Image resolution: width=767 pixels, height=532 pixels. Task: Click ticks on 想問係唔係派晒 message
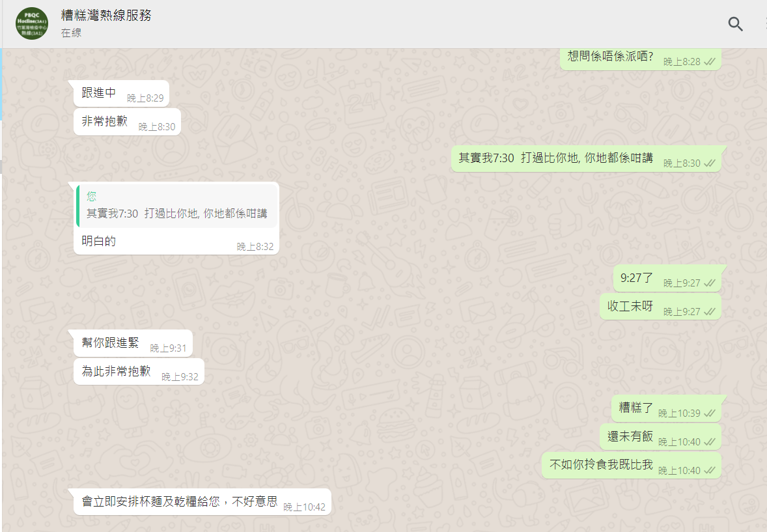[x=709, y=62]
